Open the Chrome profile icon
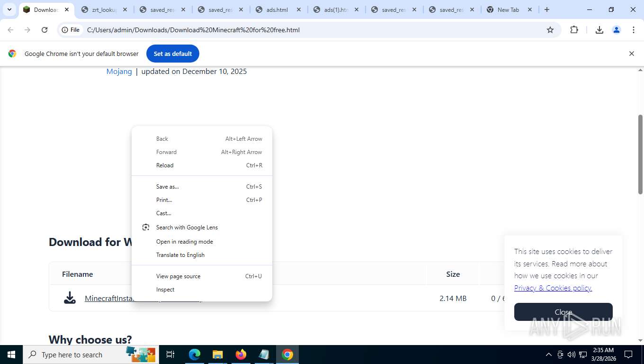 tap(617, 30)
